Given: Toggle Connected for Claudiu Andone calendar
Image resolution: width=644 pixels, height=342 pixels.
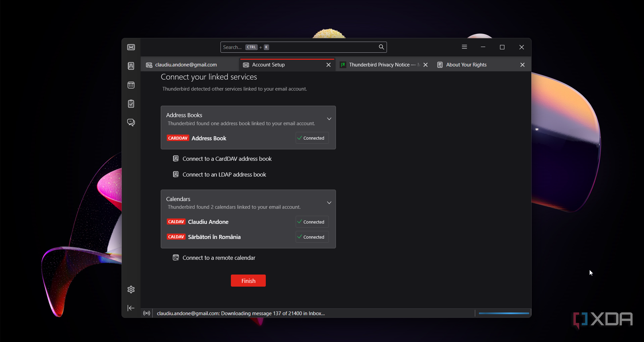Looking at the screenshot, I should pyautogui.click(x=312, y=222).
